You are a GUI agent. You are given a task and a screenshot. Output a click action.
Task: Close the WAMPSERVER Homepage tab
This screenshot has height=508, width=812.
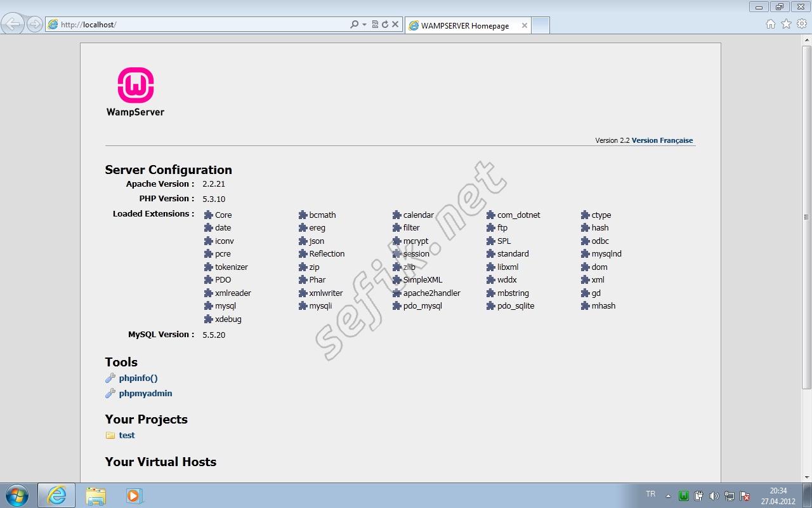(525, 25)
